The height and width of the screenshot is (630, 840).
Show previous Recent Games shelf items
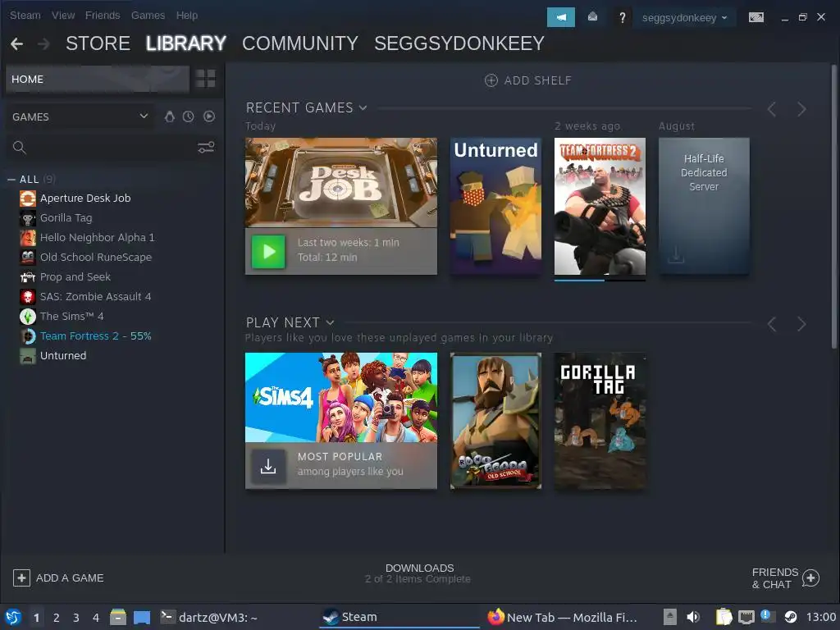[771, 109]
